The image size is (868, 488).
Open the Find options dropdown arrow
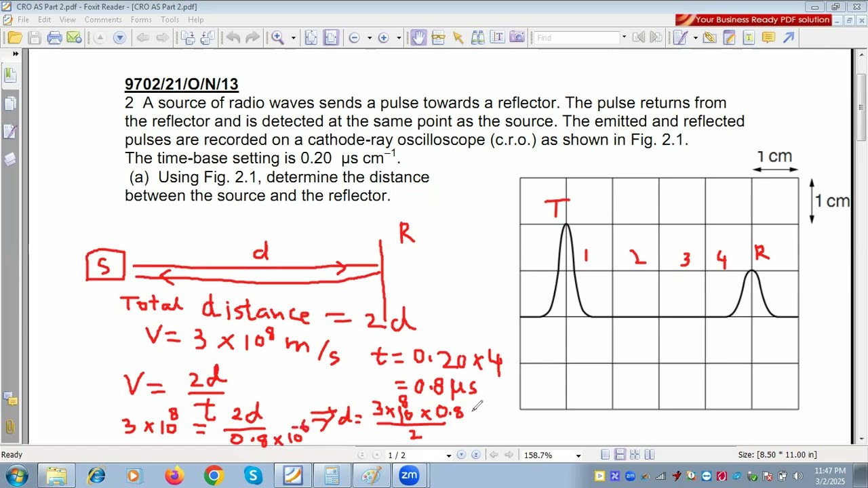(624, 38)
